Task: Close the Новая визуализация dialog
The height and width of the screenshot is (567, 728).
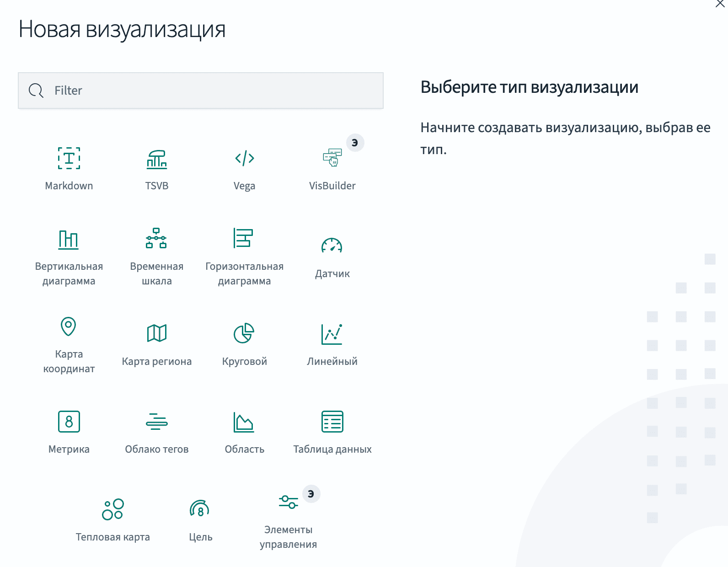Action: coord(720,4)
